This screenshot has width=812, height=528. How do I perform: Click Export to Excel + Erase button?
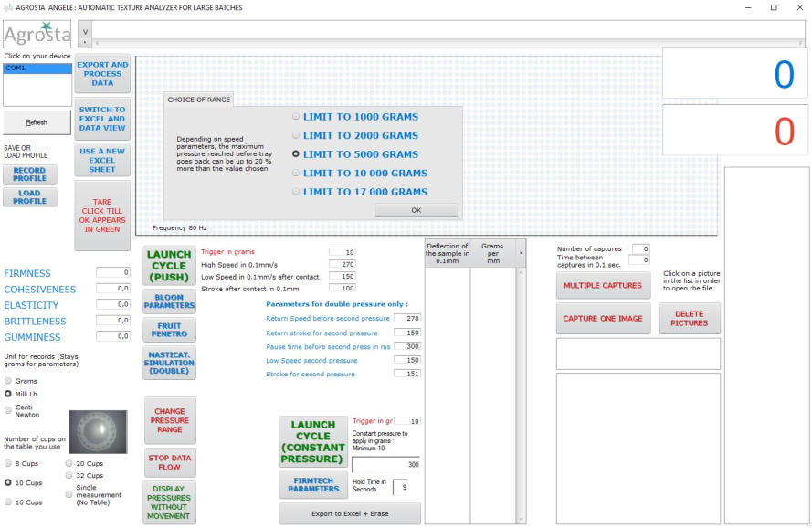pyautogui.click(x=350, y=514)
